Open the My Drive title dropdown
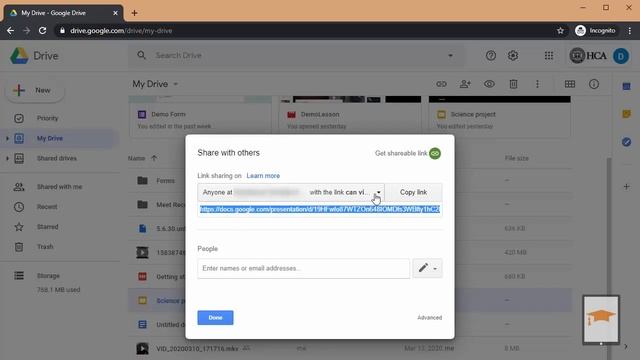Viewport: 640px width, 360px height. point(155,84)
